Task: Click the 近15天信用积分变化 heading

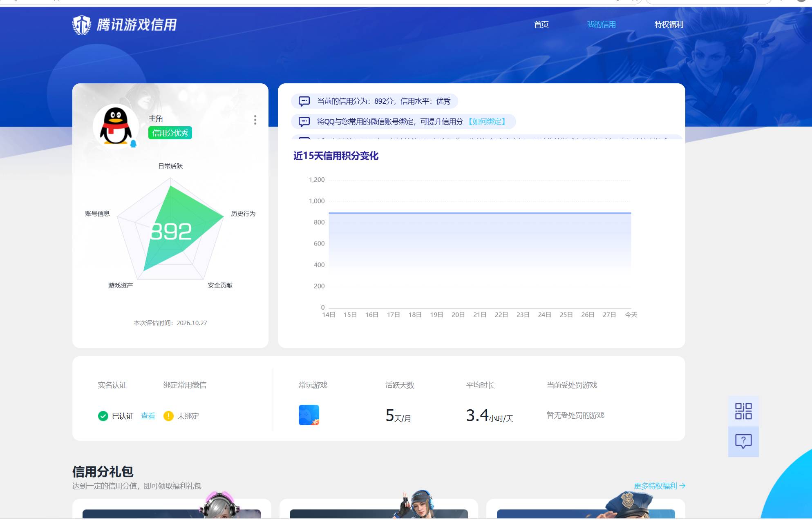Action: coord(336,156)
